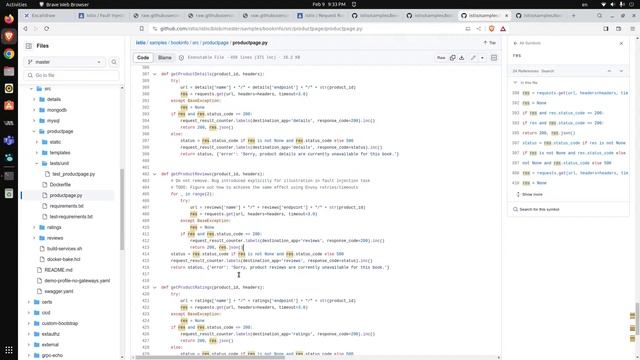Click the samples breadcrumb link
The image size is (640, 360).
(x=158, y=42)
